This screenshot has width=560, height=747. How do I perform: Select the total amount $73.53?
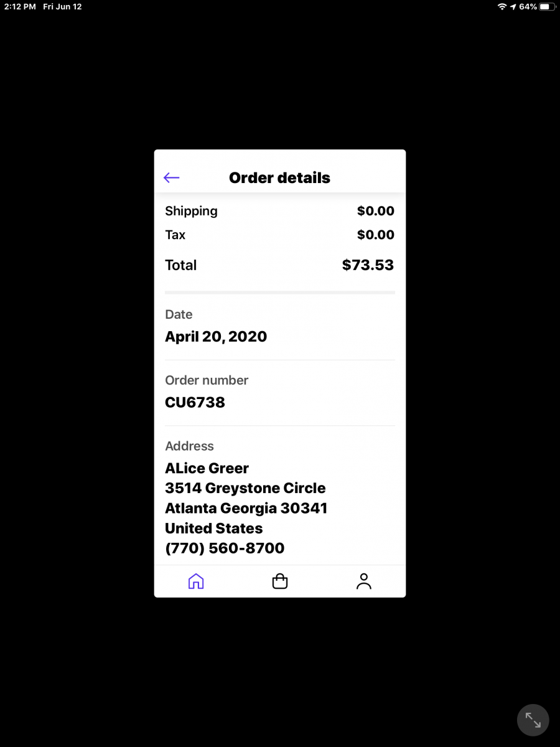(x=368, y=265)
